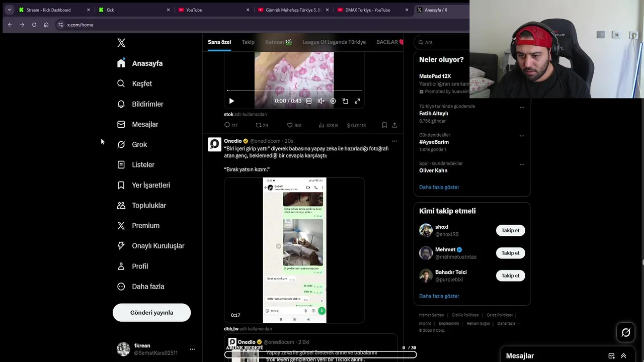The height and width of the screenshot is (362, 644).
Task: Mute the video with speaker icon
Action: (321, 101)
